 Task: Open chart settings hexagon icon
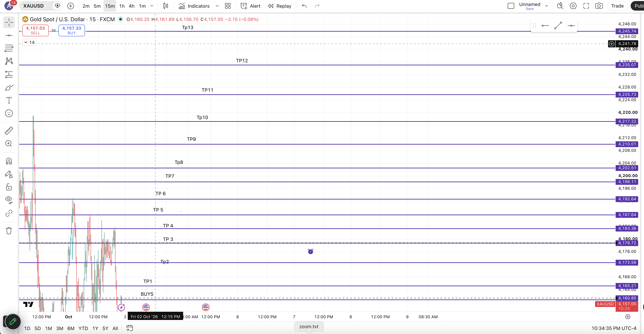tap(573, 6)
